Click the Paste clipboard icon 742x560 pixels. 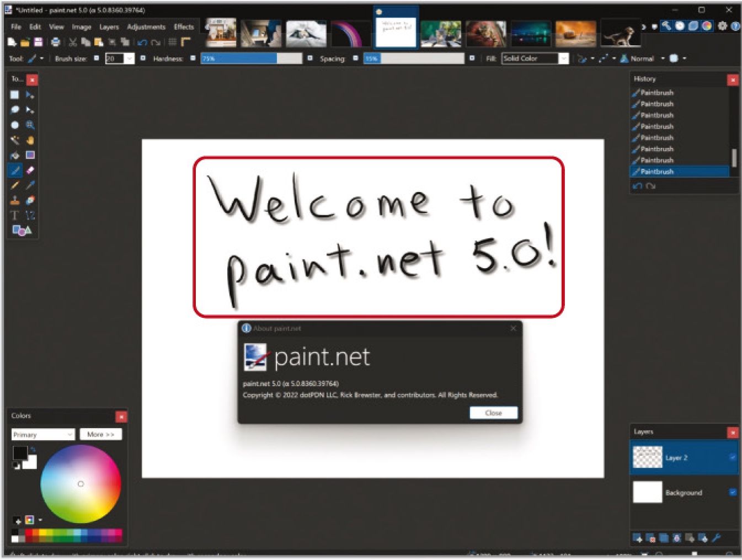point(99,42)
